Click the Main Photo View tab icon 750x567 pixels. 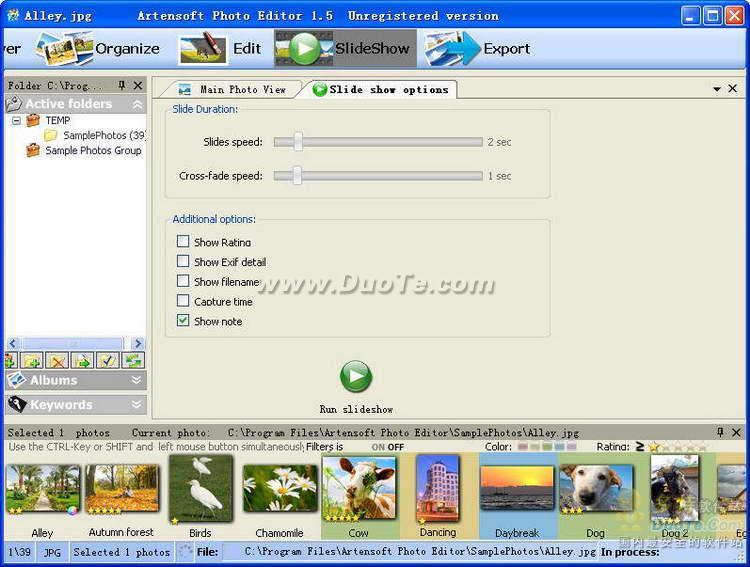[184, 89]
